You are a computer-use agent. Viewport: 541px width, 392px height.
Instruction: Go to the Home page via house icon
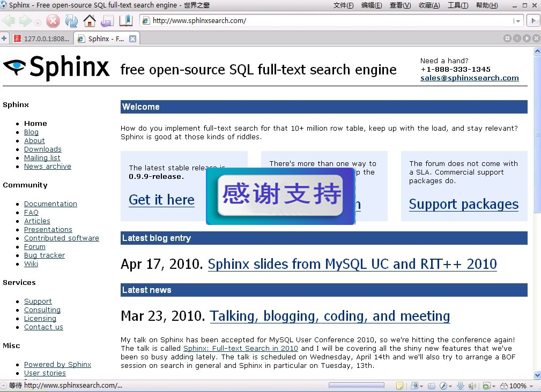[x=90, y=21]
